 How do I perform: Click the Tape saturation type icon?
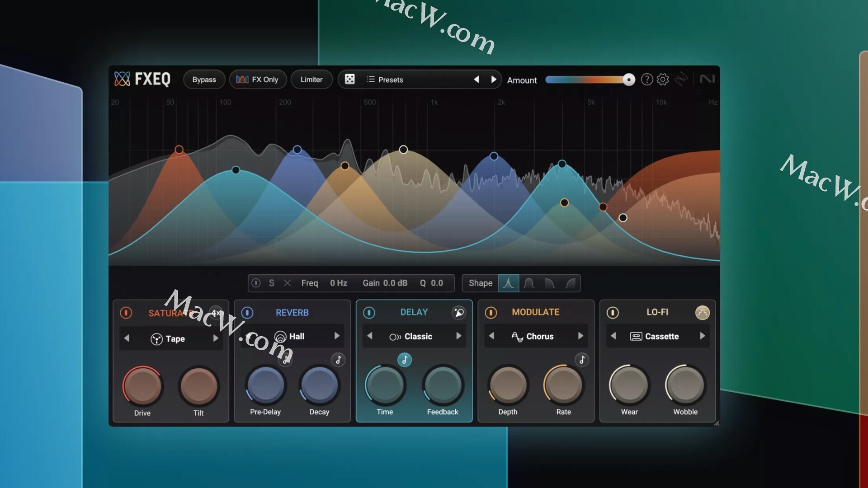click(x=156, y=339)
